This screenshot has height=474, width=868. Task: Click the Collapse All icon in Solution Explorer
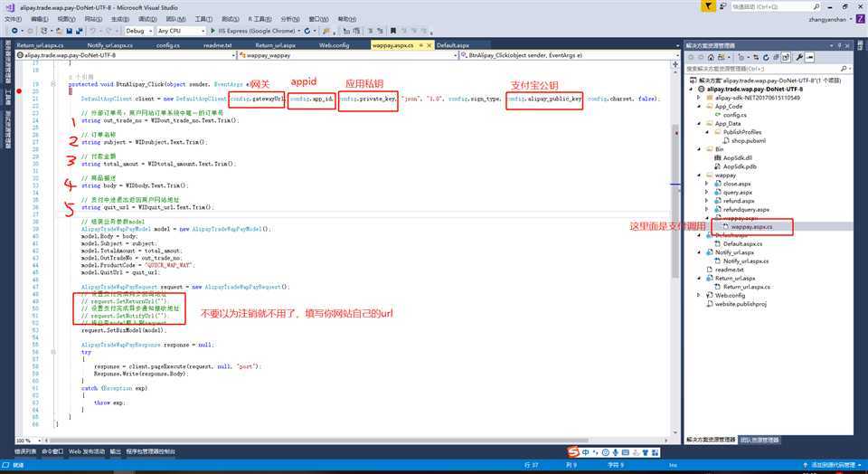pos(776,58)
